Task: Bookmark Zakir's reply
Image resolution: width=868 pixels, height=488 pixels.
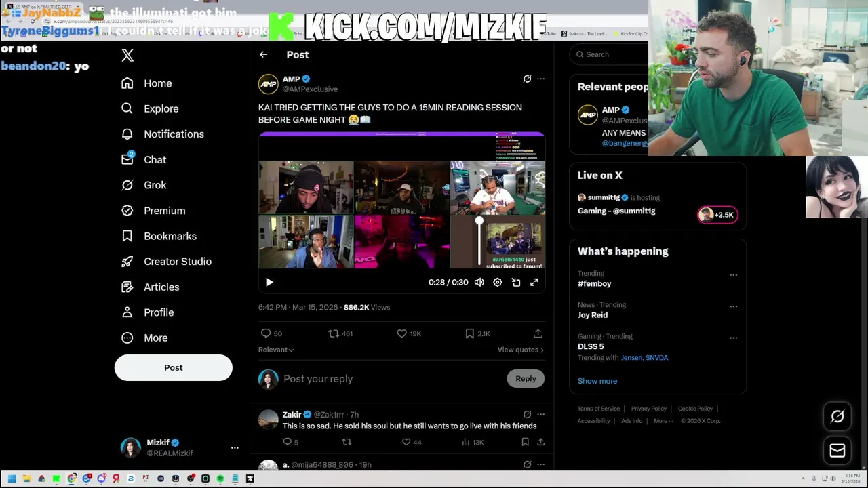Action: pyautogui.click(x=525, y=442)
